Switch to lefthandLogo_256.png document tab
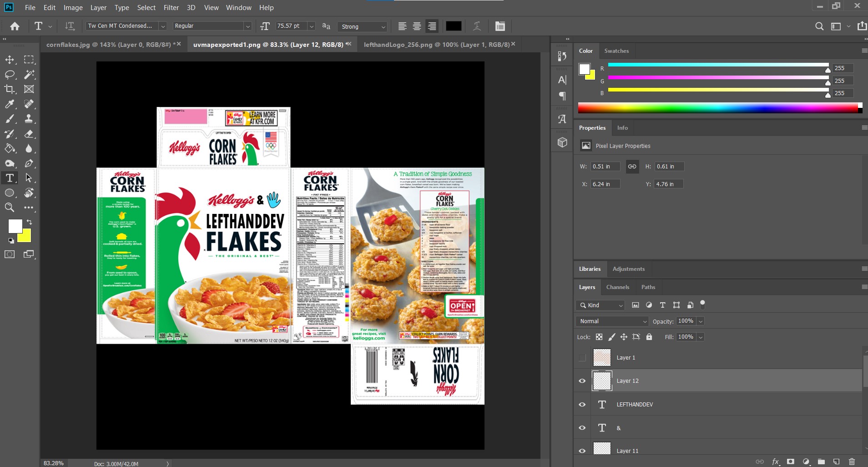The image size is (868, 467). pyautogui.click(x=437, y=45)
